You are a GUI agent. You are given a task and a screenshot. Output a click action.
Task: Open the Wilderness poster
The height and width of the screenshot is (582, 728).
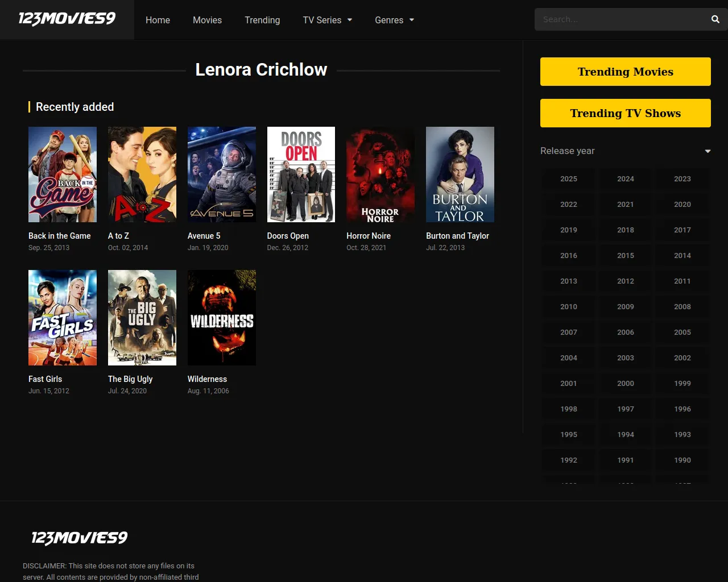click(x=222, y=318)
